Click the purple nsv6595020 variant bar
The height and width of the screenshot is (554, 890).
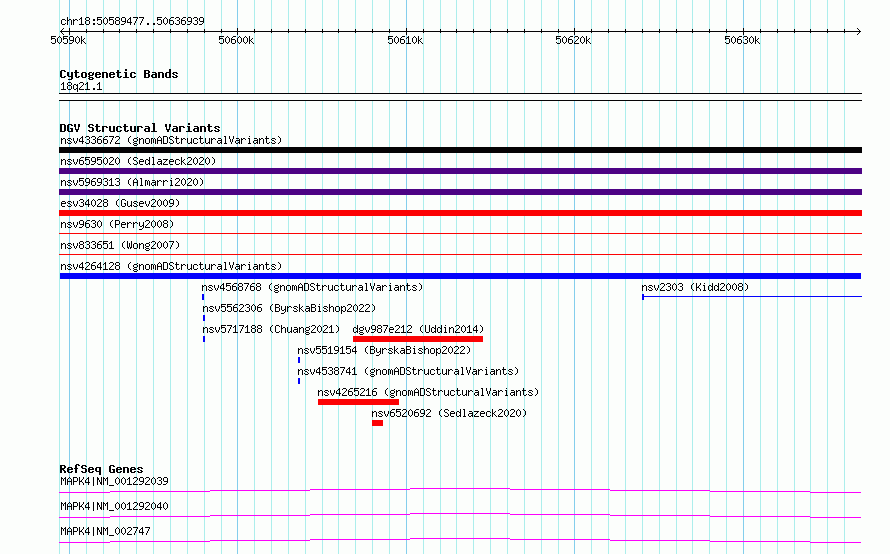460,171
